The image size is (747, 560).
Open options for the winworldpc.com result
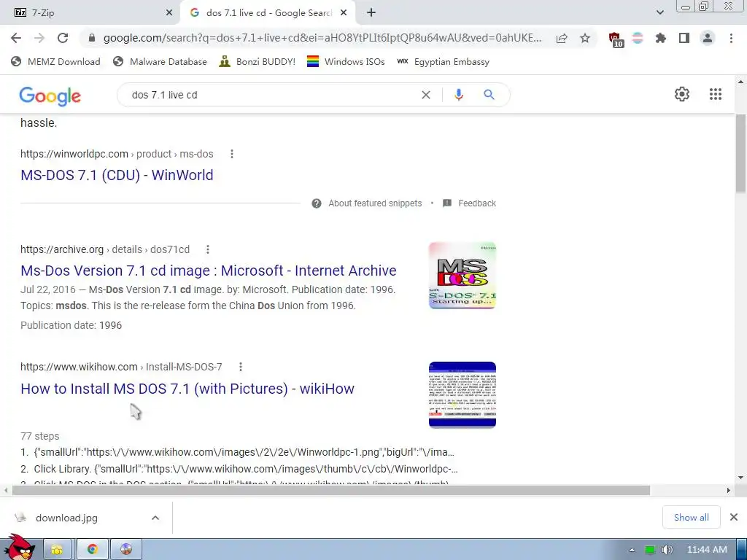[231, 154]
